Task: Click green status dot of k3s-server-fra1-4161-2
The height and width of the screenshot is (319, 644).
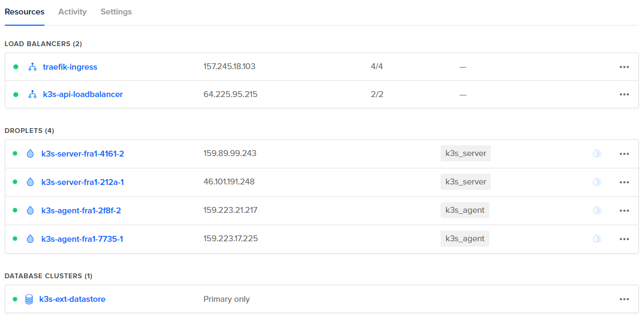Action: click(16, 153)
